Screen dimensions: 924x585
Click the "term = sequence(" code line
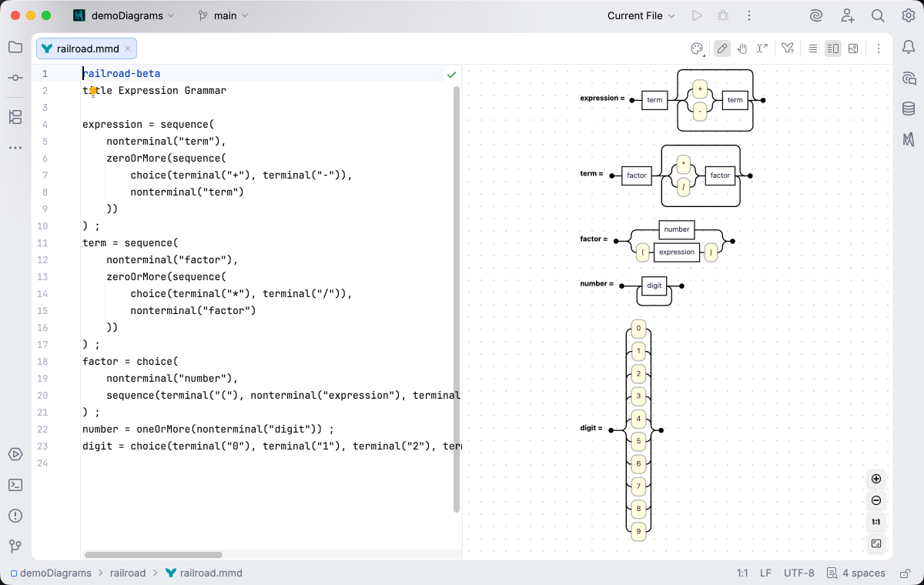[130, 243]
